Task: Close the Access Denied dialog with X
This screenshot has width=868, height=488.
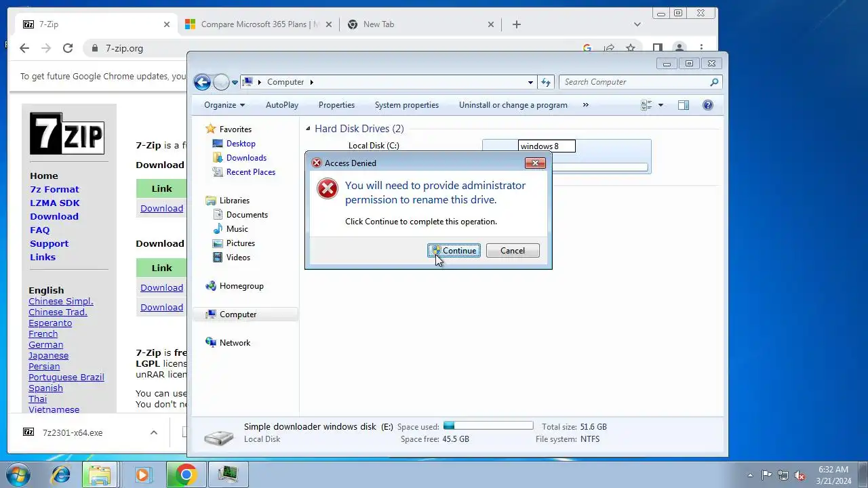Action: [535, 163]
